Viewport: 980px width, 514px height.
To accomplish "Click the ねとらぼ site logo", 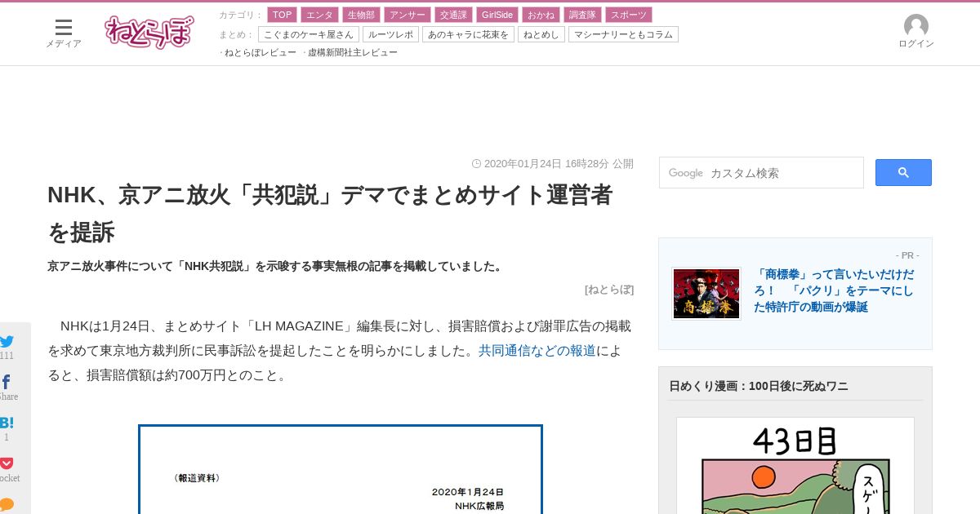I will (x=149, y=32).
